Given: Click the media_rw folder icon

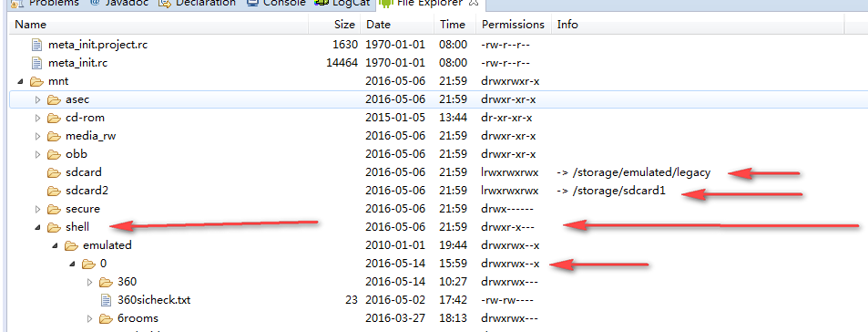Looking at the screenshot, I should pos(54,136).
